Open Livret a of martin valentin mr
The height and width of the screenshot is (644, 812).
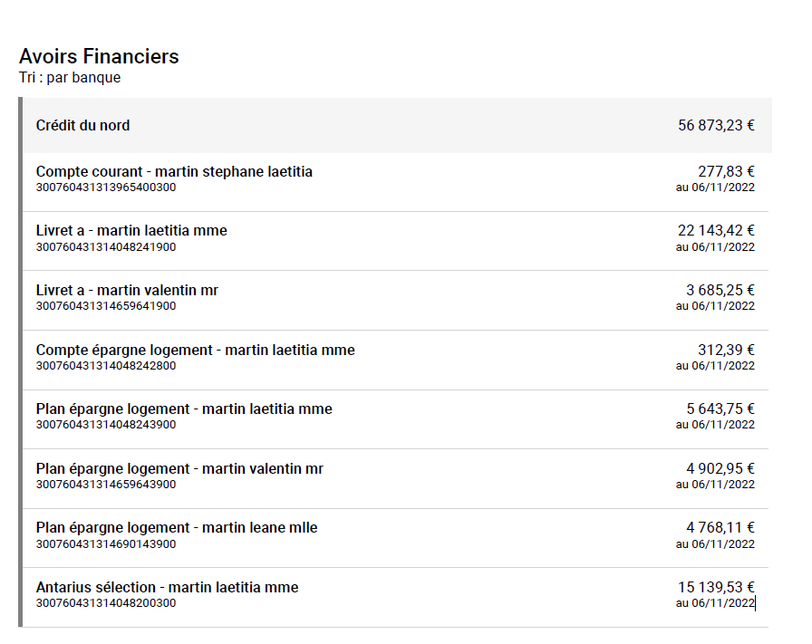[127, 290]
